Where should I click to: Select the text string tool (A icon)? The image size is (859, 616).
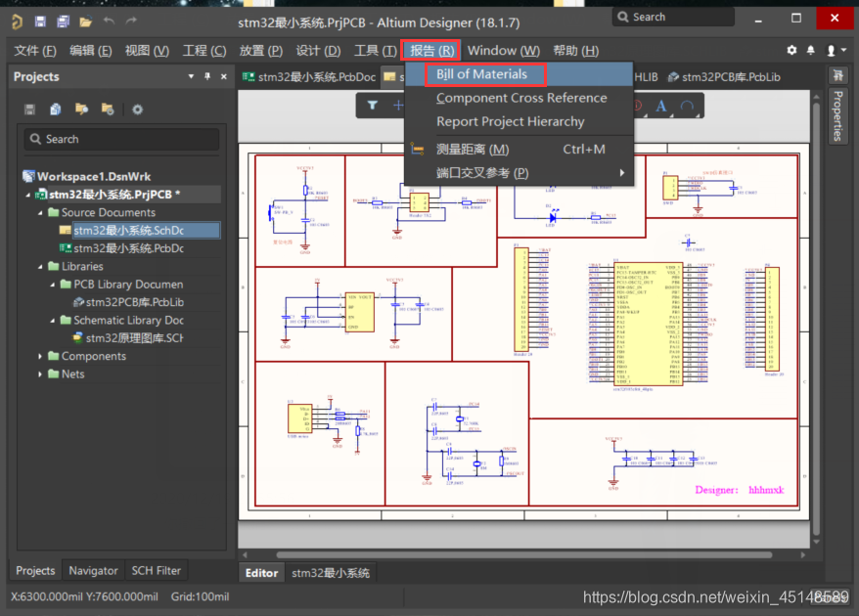click(661, 106)
